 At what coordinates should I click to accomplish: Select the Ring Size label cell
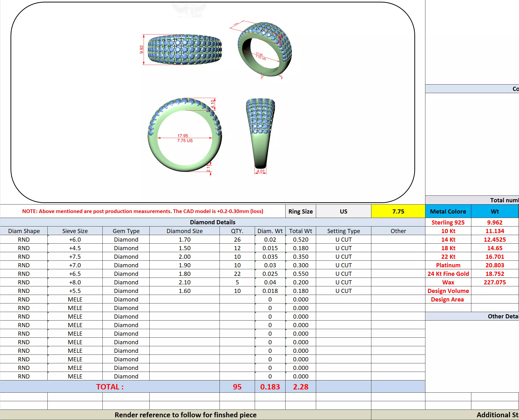[300, 211]
